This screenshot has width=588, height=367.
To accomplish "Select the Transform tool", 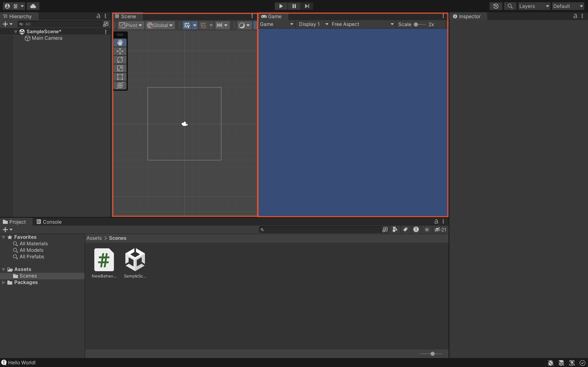I will click(x=120, y=85).
